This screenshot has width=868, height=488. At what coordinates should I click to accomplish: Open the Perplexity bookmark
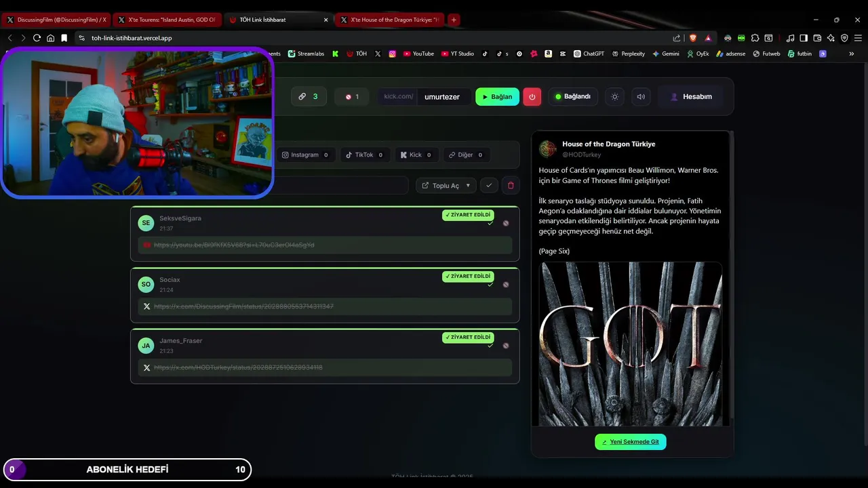pyautogui.click(x=628, y=54)
